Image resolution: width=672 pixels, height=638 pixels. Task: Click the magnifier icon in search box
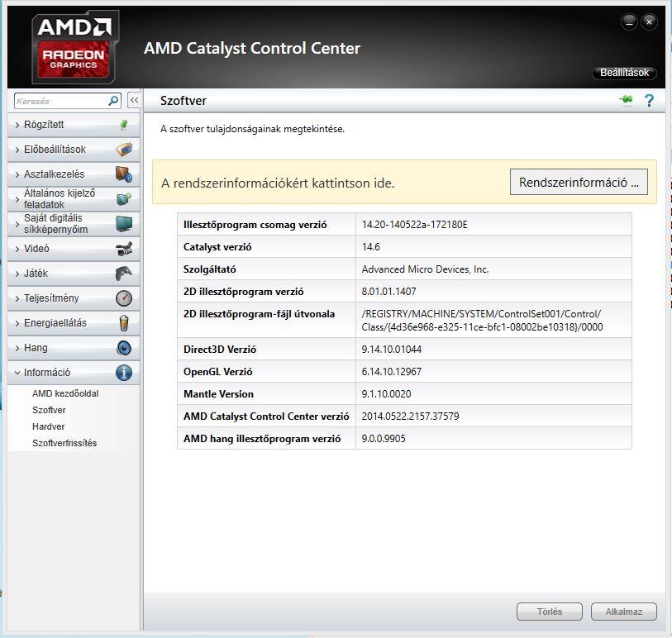pyautogui.click(x=113, y=101)
